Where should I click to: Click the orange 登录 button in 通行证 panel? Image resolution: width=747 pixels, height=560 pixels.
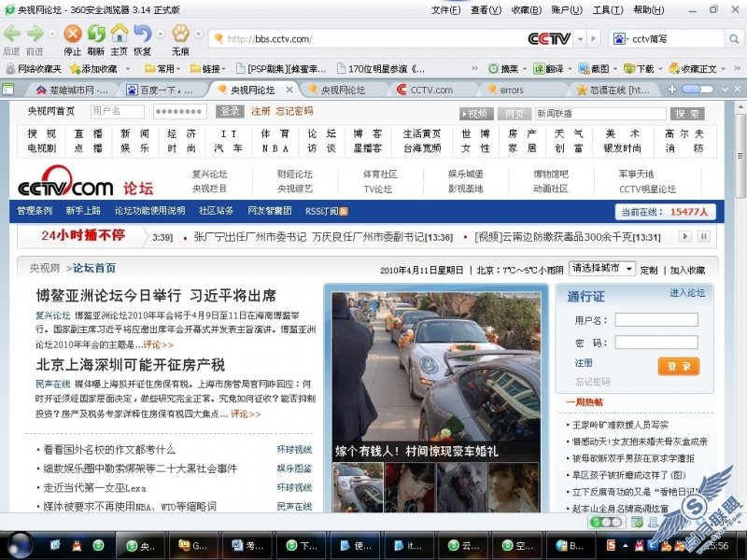click(x=679, y=366)
